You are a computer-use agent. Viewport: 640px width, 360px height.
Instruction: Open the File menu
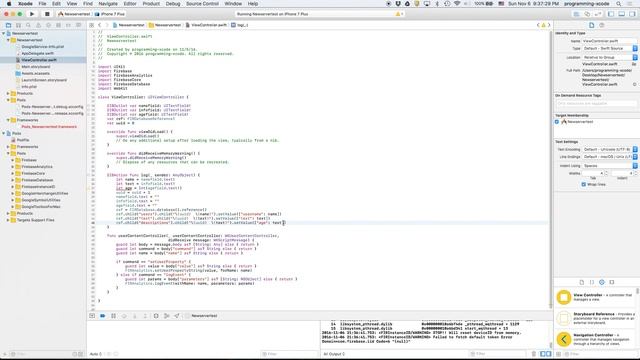42,4
